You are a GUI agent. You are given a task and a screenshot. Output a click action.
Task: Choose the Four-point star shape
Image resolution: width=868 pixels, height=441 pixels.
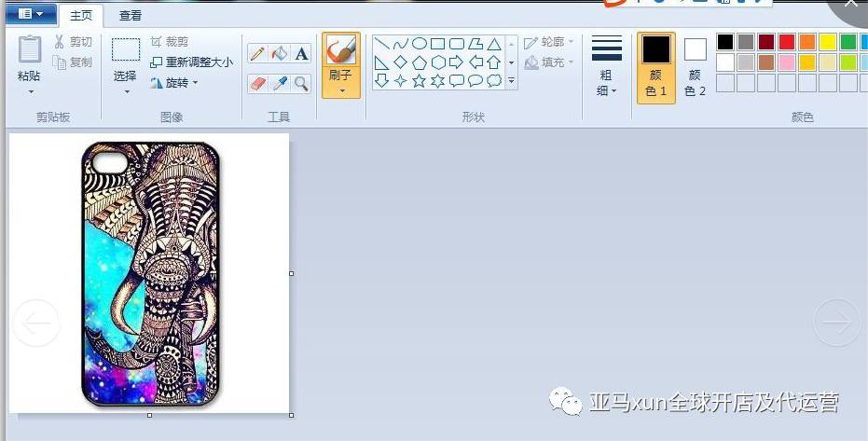pos(400,81)
